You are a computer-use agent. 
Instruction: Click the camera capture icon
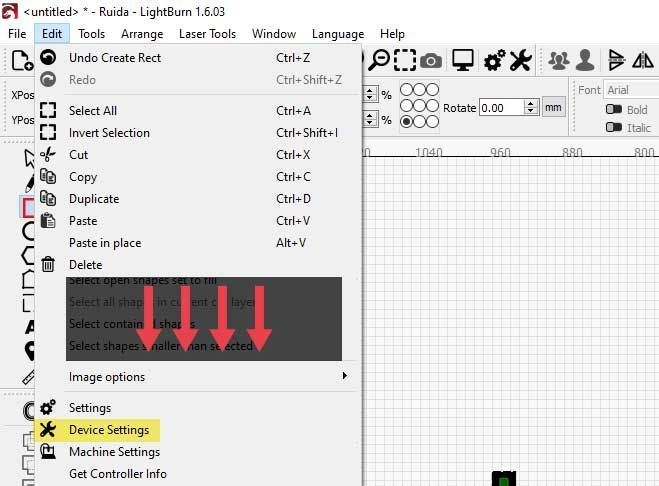[x=431, y=61]
